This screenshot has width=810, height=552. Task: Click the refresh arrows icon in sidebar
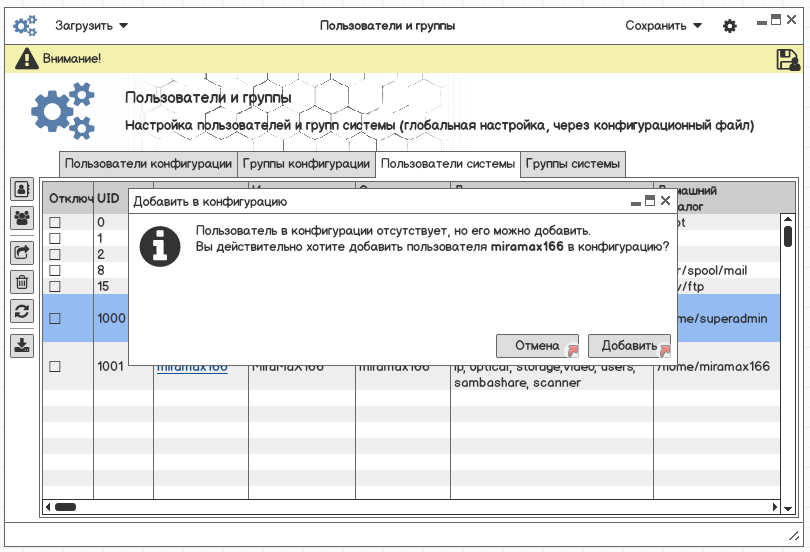[22, 310]
